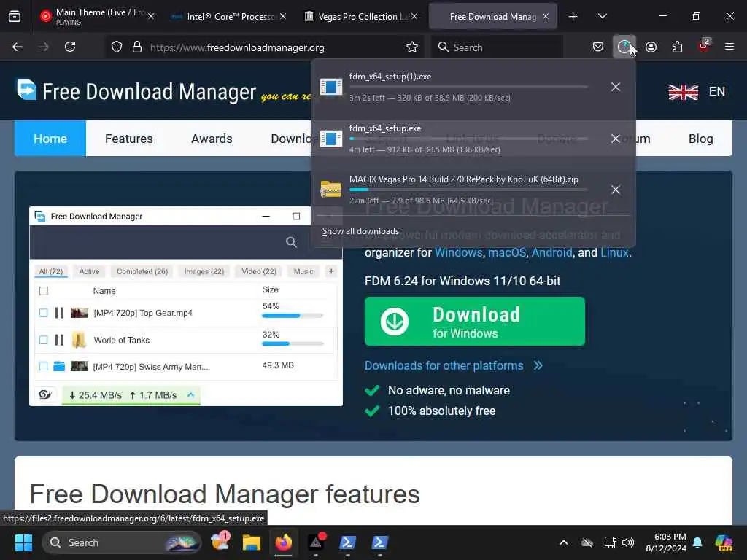Viewport: 747px width, 560px height.
Task: Show hidden system tray icons
Action: click(564, 542)
